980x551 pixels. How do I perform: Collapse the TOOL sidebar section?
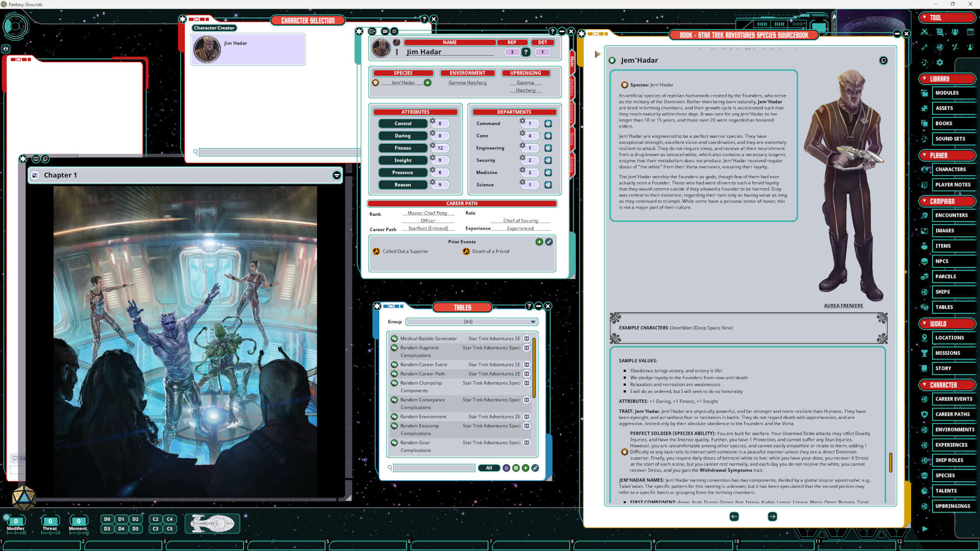[947, 17]
